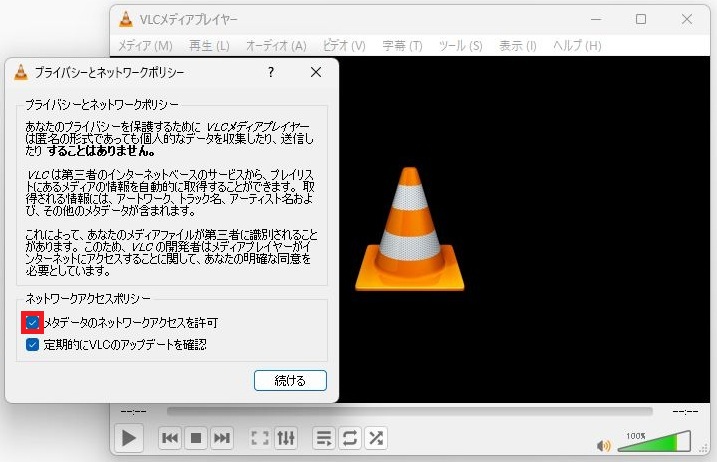This screenshot has width=717, height=462.
Task: Click the stop playback button
Action: point(196,438)
